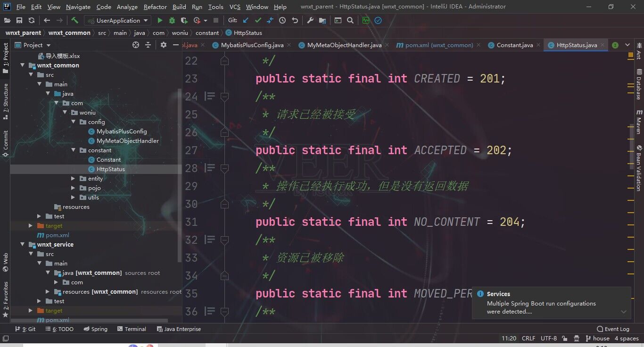Expand the notification popup chevron

623,312
